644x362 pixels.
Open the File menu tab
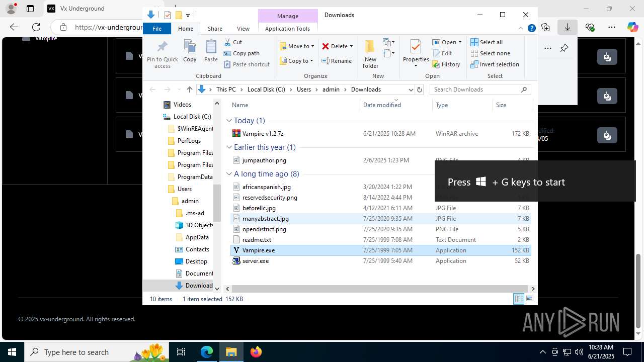click(x=157, y=29)
